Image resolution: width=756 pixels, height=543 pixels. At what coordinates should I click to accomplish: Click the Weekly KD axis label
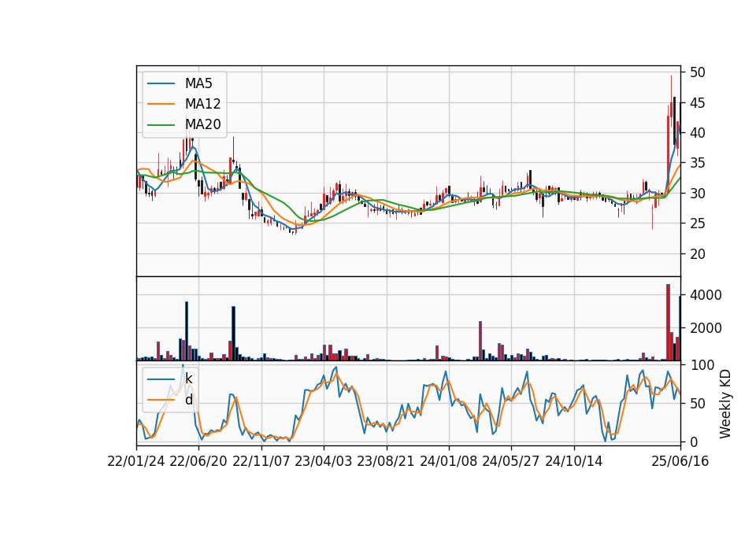(x=724, y=404)
